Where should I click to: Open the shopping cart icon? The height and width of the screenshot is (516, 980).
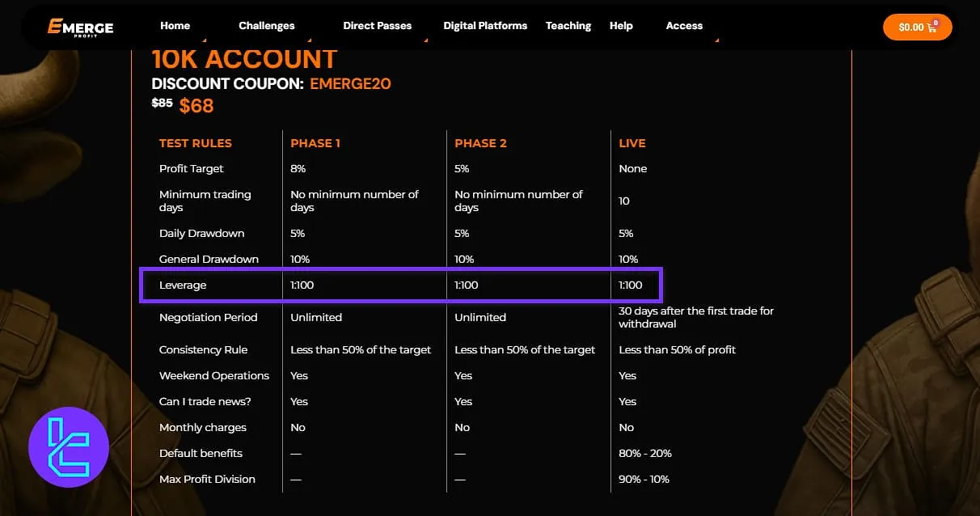pos(931,27)
